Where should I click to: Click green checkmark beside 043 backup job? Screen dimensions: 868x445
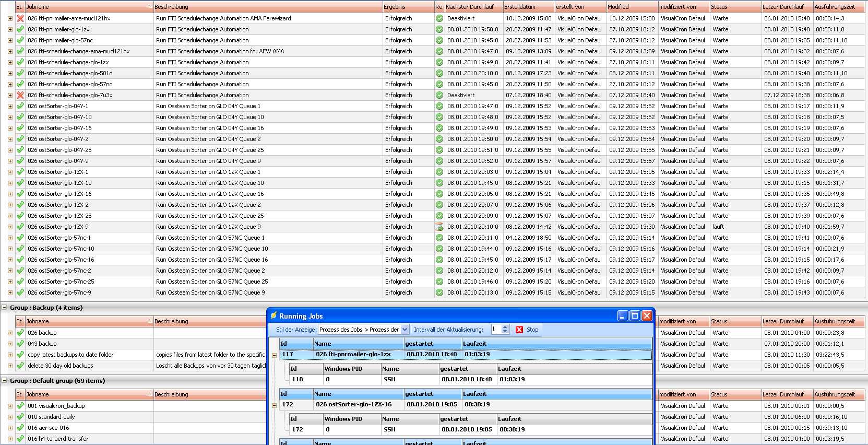click(x=20, y=344)
